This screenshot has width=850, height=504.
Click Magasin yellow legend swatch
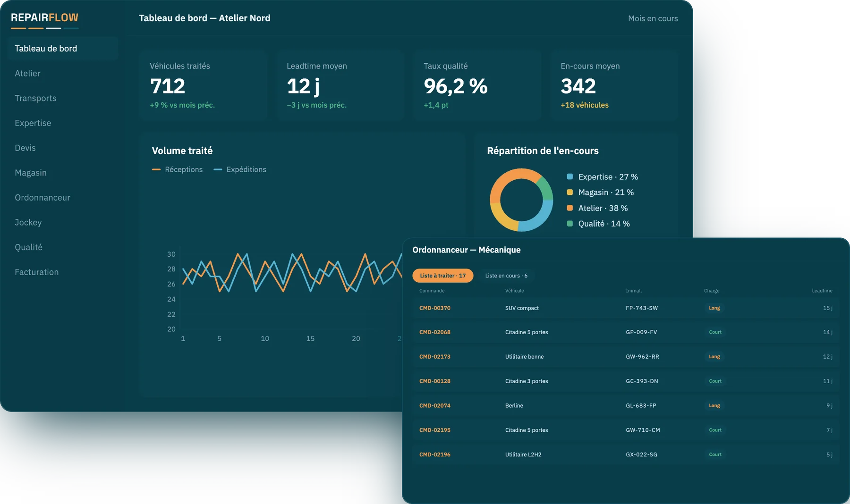tap(569, 192)
